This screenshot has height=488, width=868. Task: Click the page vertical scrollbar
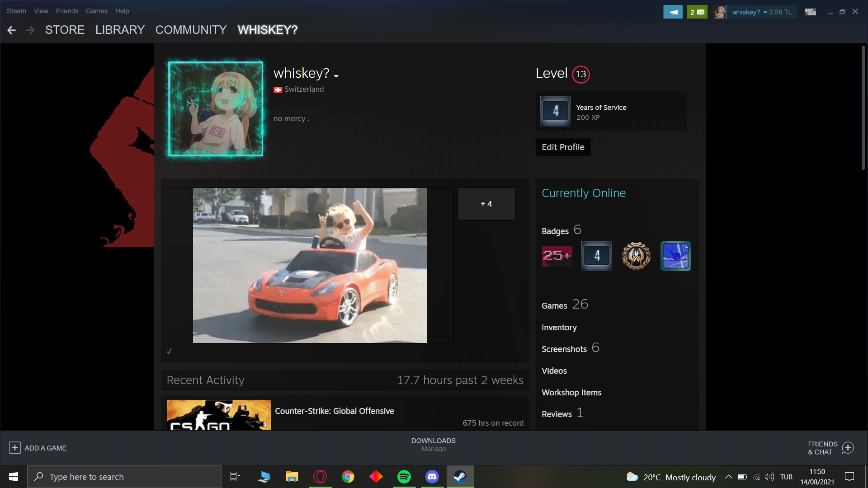(x=863, y=108)
